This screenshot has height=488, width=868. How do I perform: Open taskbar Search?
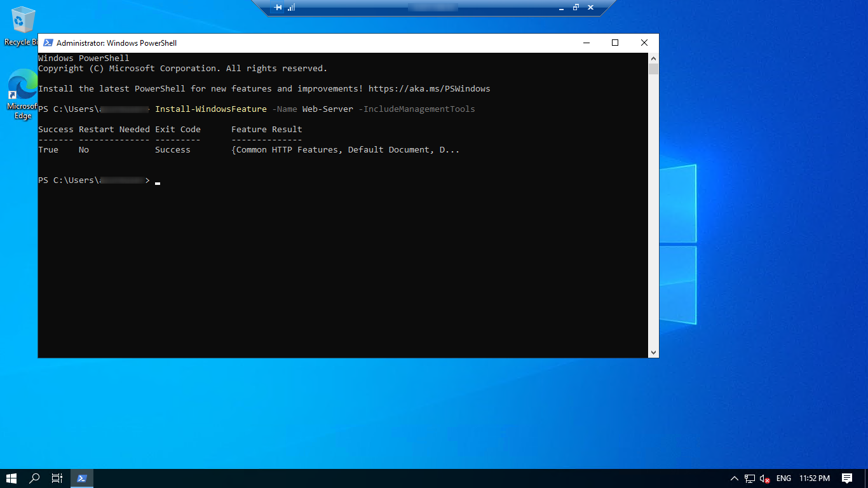[35, 478]
